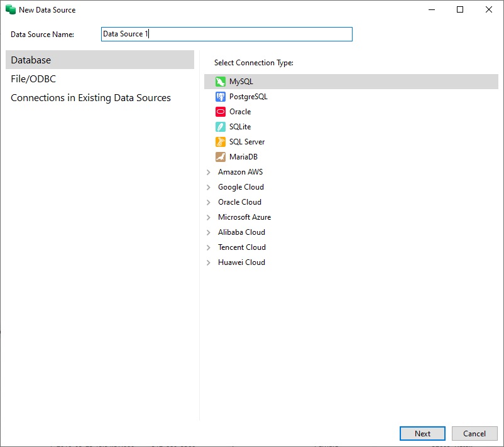504x447 pixels.
Task: Expand the Tencent Cloud chevron
Action: 209,247
